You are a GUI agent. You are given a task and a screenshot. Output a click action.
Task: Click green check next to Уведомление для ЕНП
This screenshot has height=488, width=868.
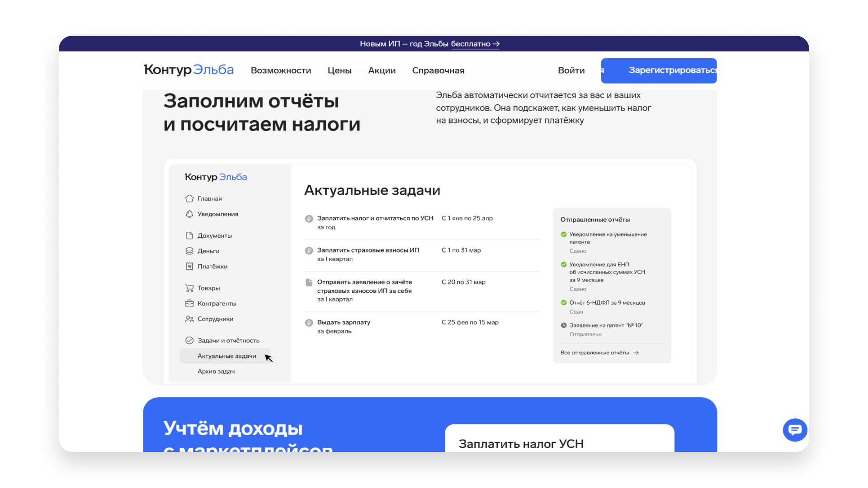[x=564, y=264]
